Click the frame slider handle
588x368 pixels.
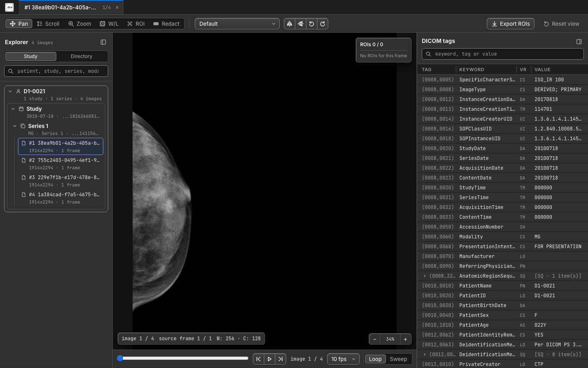[120, 358]
